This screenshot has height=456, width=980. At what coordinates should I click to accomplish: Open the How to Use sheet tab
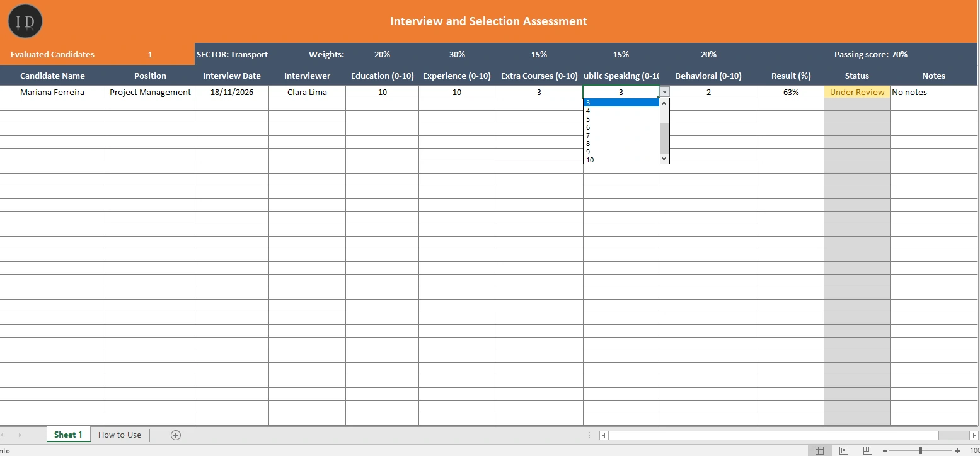pyautogui.click(x=120, y=435)
